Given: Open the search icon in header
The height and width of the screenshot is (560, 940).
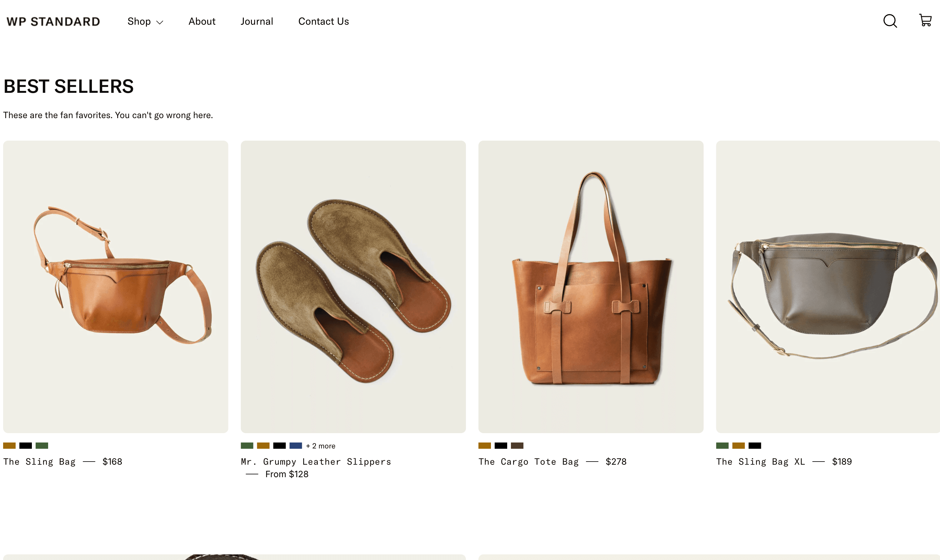Looking at the screenshot, I should [x=890, y=21].
